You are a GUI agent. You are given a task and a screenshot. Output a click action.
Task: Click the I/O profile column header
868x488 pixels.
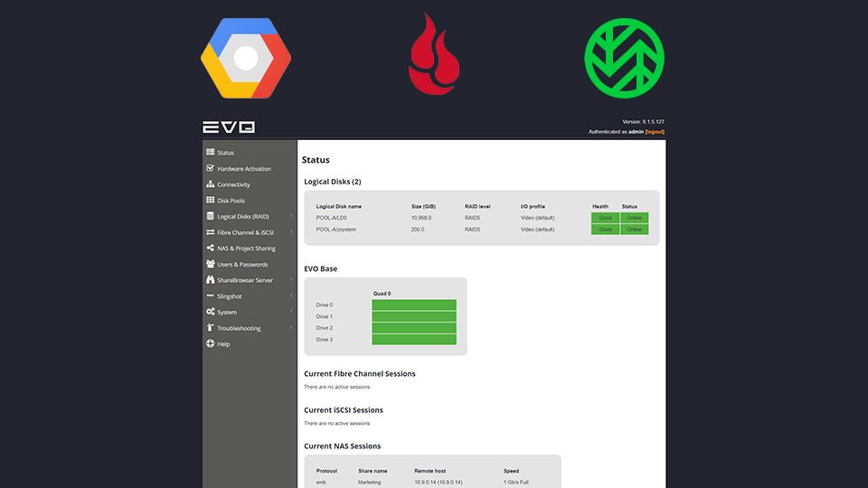[533, 206]
